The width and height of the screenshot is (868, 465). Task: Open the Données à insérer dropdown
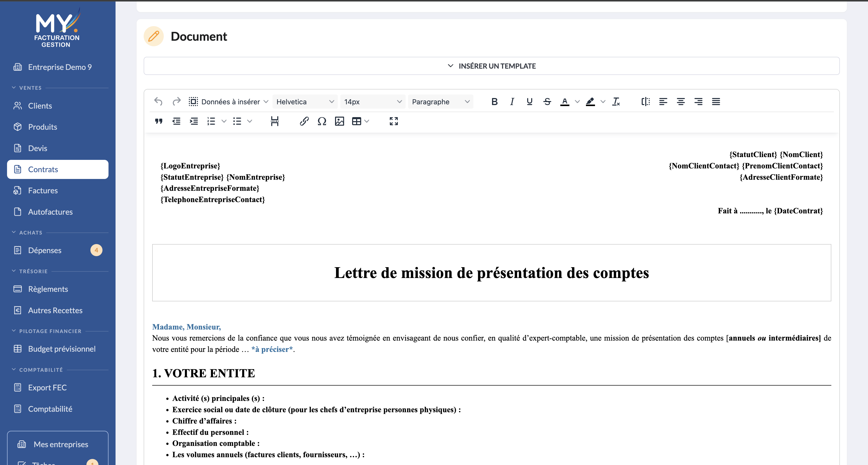[x=229, y=102]
